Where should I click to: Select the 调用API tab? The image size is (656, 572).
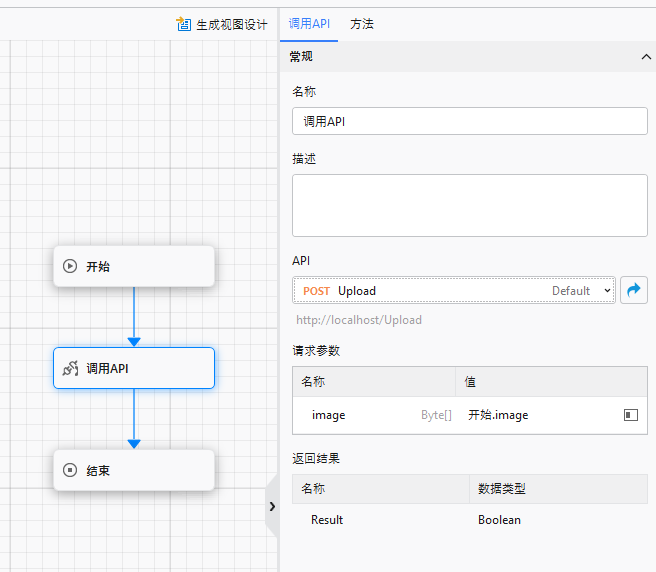click(x=308, y=24)
